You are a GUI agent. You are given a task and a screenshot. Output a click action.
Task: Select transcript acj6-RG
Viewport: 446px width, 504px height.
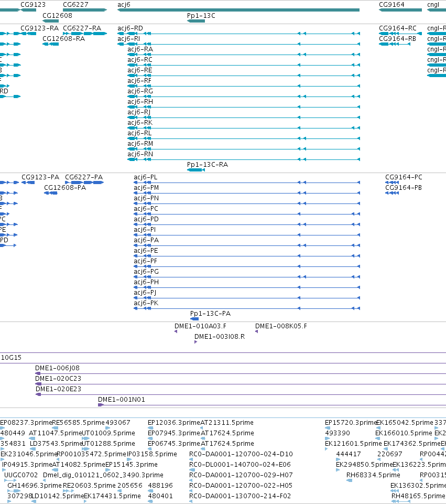click(140, 91)
